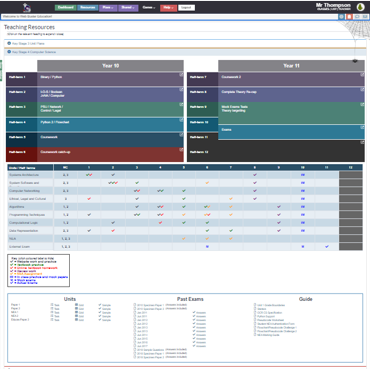Image resolution: width=370 pixels, height=369 pixels.
Task: Open the Shared dropdown menu
Action: tap(128, 7)
